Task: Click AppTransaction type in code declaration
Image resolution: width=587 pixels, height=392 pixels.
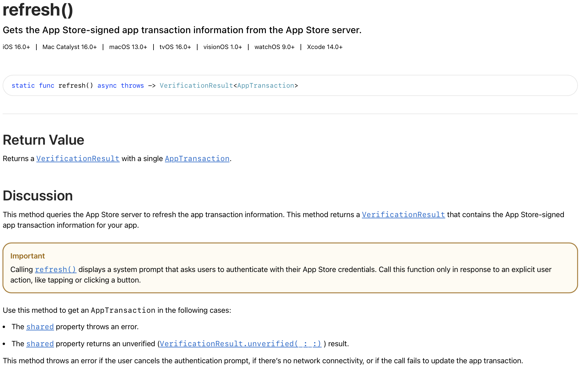Action: click(x=266, y=86)
